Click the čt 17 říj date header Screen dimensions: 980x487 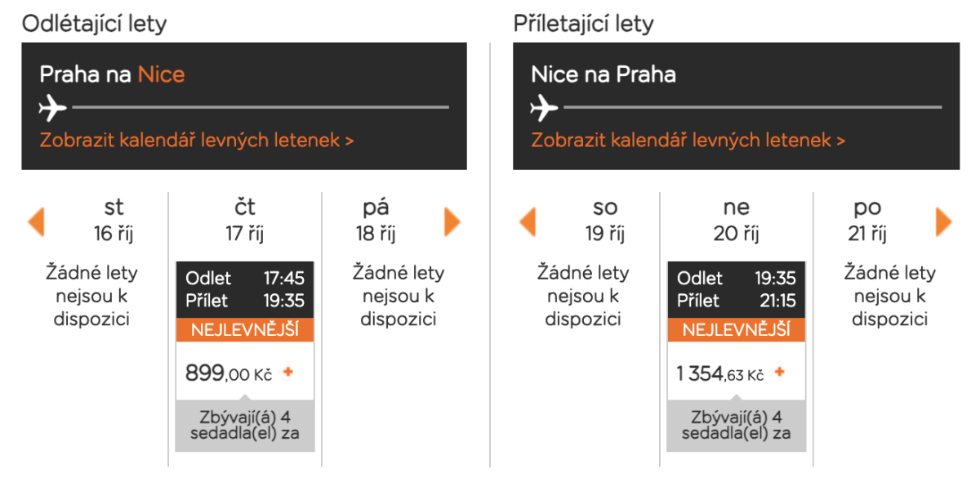[x=245, y=221]
